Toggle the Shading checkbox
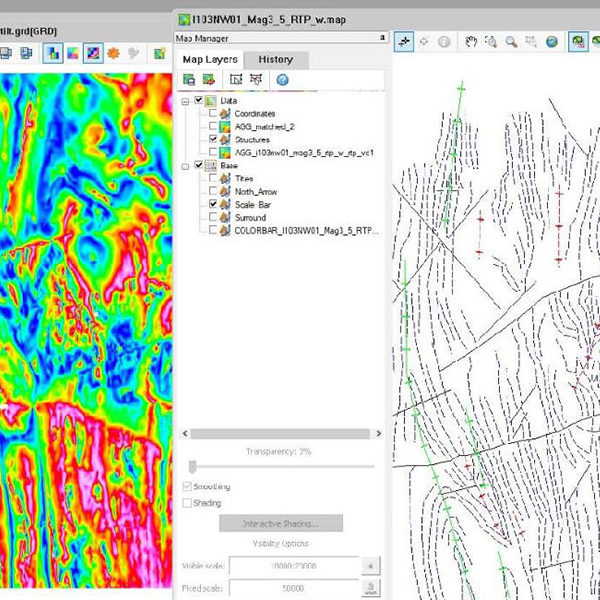Image resolution: width=600 pixels, height=600 pixels. (187, 503)
